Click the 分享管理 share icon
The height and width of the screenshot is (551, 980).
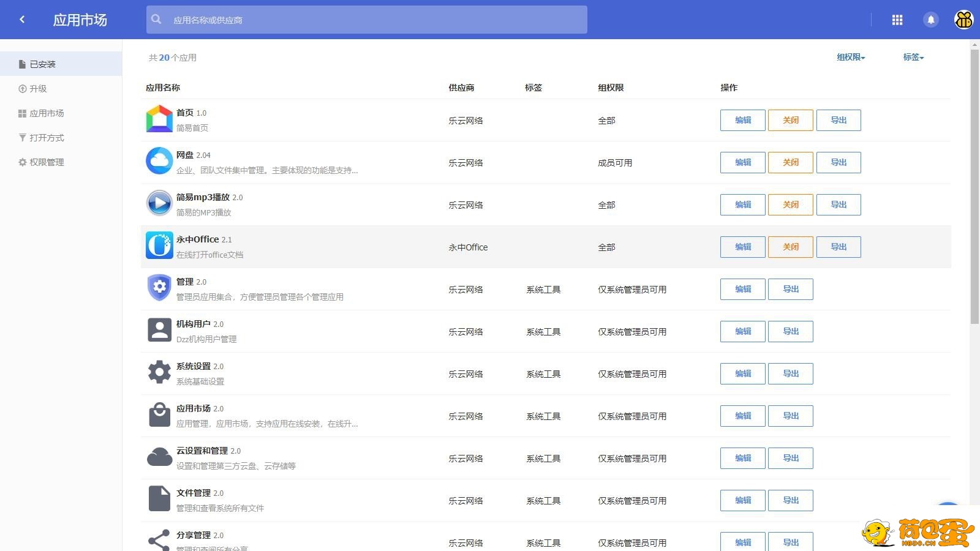pyautogui.click(x=159, y=540)
